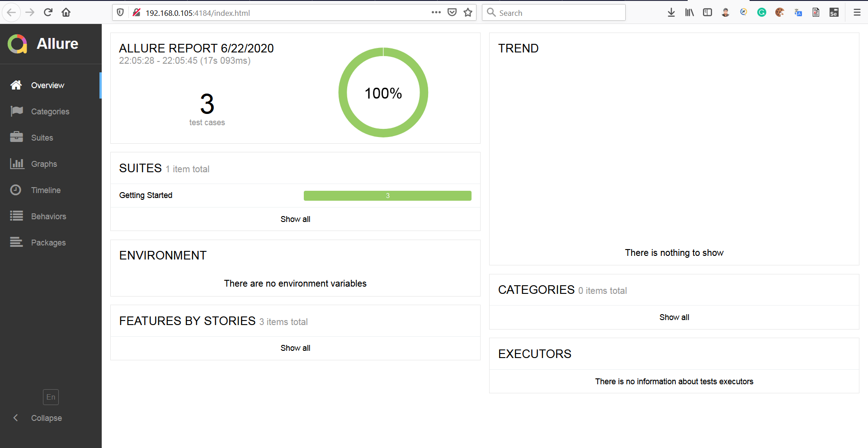Click the green 100% donut chart
The width and height of the screenshot is (868, 448).
[383, 92]
